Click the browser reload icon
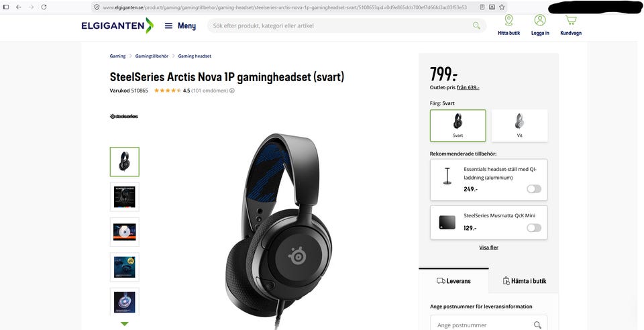644x330 pixels. (44, 7)
